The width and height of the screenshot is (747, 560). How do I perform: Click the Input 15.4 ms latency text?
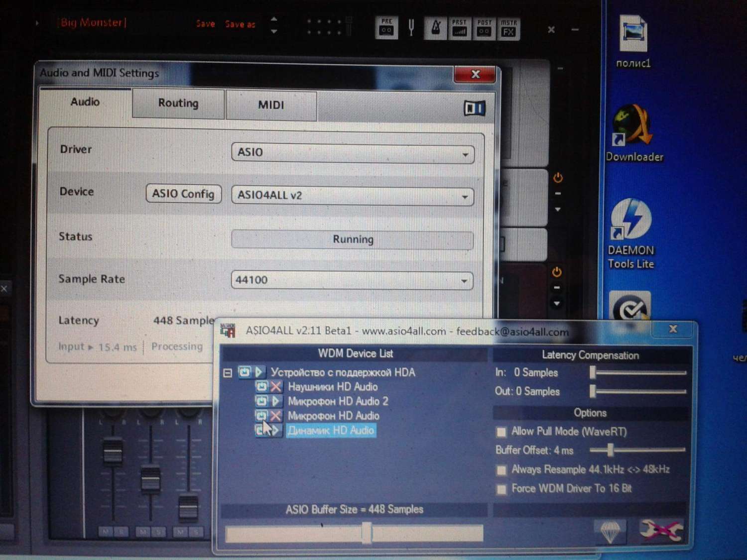point(98,347)
